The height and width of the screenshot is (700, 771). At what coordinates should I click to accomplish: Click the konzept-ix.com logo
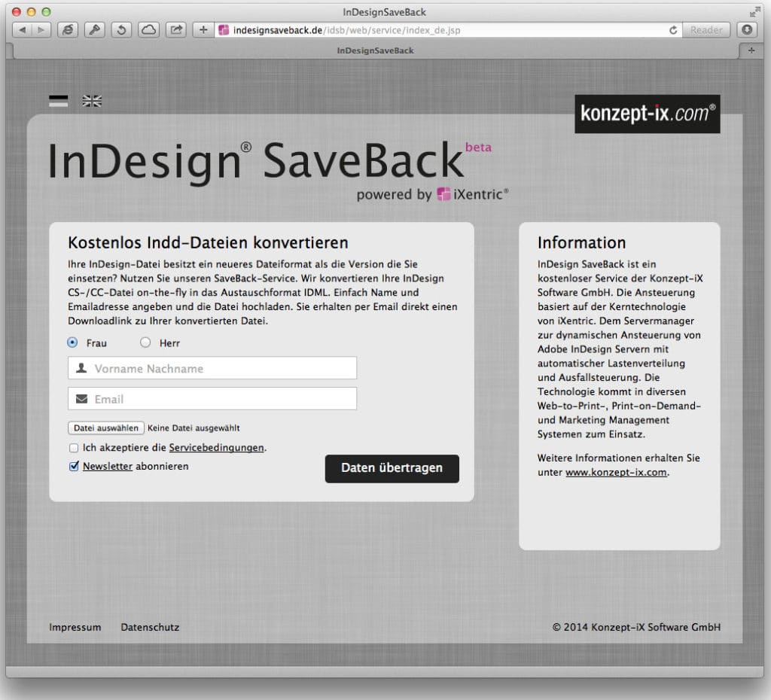pos(648,114)
